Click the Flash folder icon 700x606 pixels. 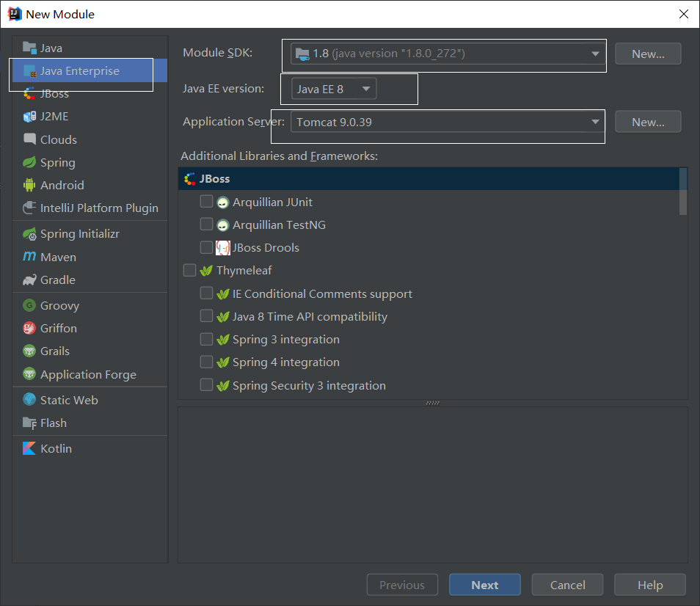29,423
